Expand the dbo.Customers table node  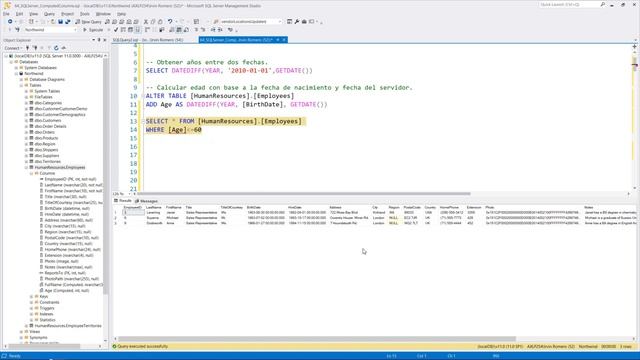27,120
